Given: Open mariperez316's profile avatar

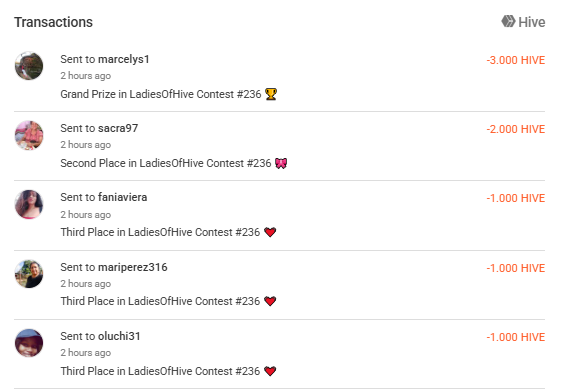Looking at the screenshot, I should [29, 274].
